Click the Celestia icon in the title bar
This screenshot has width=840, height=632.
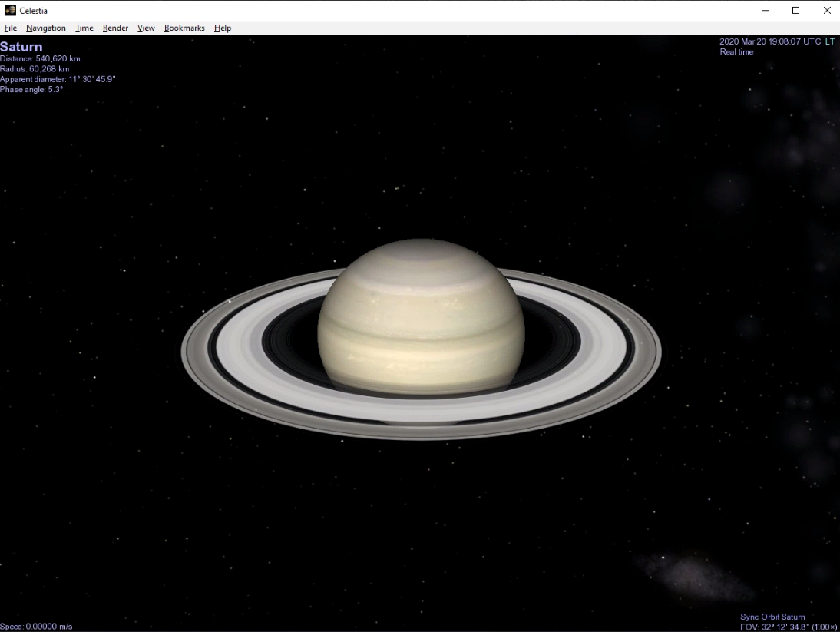point(10,10)
